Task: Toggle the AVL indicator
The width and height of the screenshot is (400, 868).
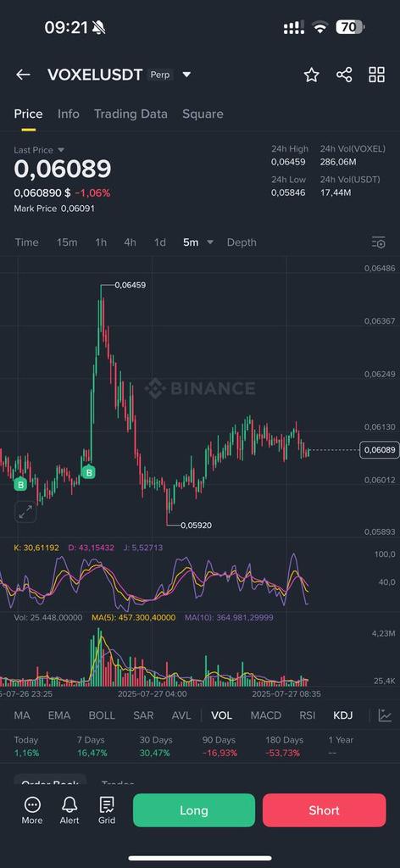Action: [181, 715]
